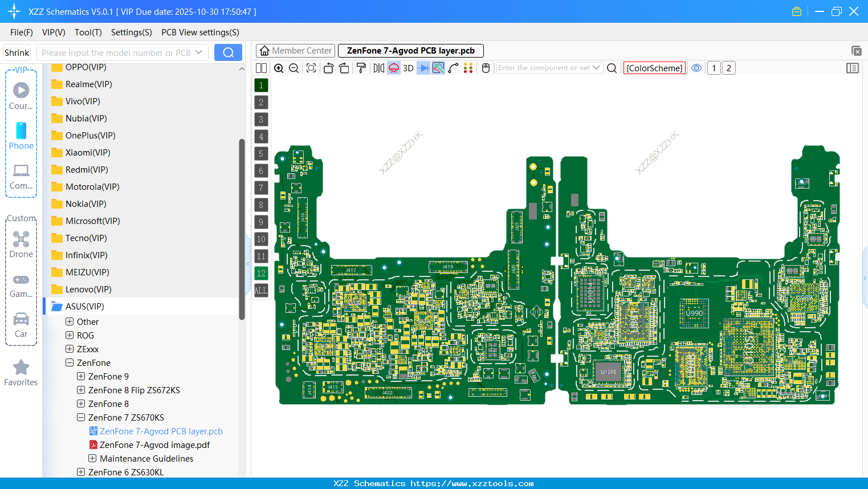Expand the ZExxx tree node
Viewport: 868px width, 489px height.
(x=70, y=349)
